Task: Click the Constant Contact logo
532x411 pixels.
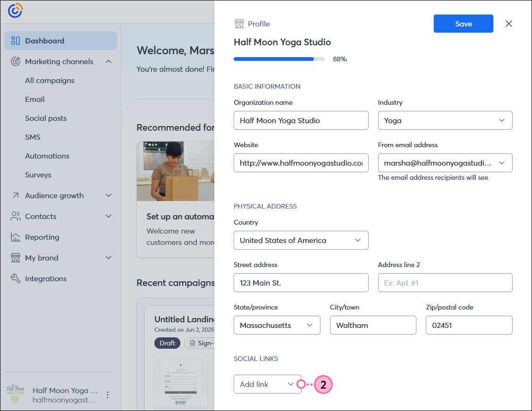Action: [15, 10]
